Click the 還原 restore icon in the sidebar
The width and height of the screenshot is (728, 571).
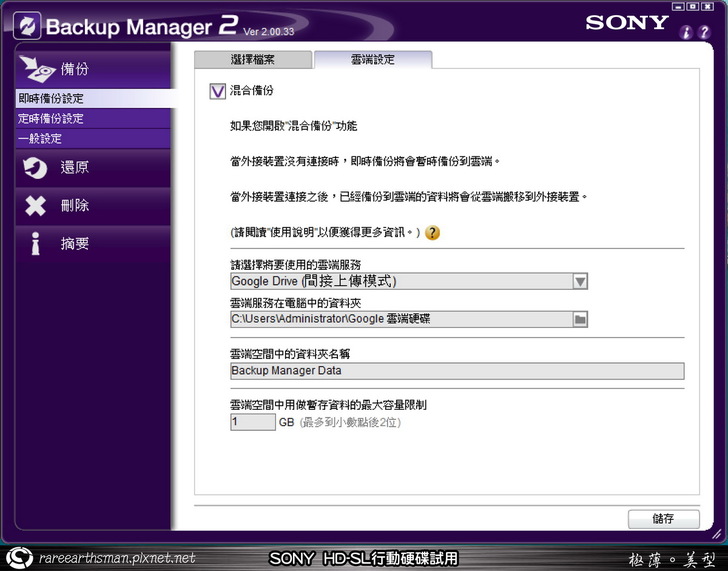click(x=35, y=167)
